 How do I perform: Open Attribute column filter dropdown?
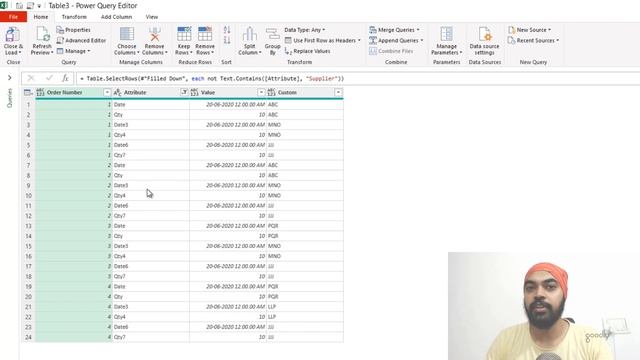[x=184, y=93]
